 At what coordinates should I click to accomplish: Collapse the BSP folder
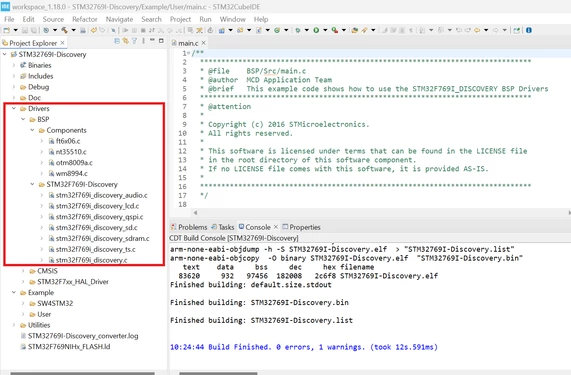(23, 119)
